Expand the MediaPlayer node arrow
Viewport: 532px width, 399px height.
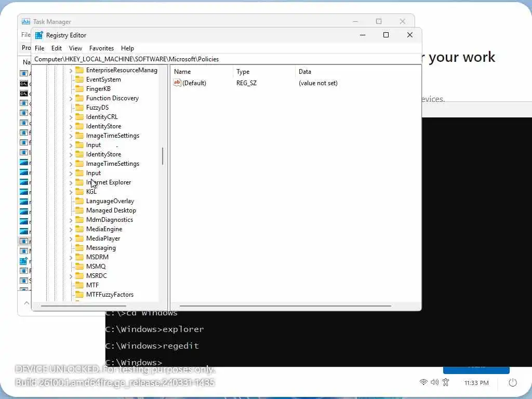coord(71,239)
